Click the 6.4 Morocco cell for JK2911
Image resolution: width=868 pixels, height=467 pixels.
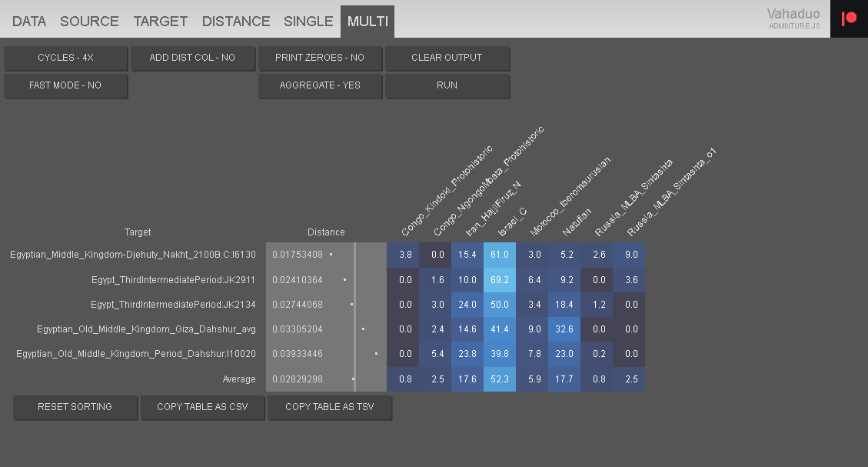pyautogui.click(x=532, y=280)
